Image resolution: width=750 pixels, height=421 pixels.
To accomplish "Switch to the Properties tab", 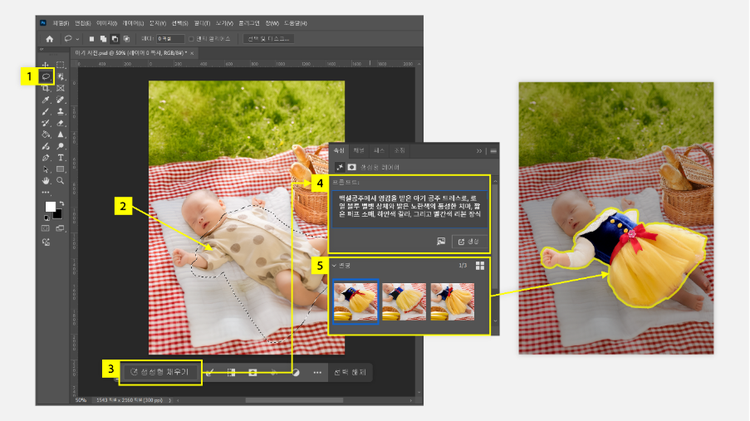I will [339, 151].
